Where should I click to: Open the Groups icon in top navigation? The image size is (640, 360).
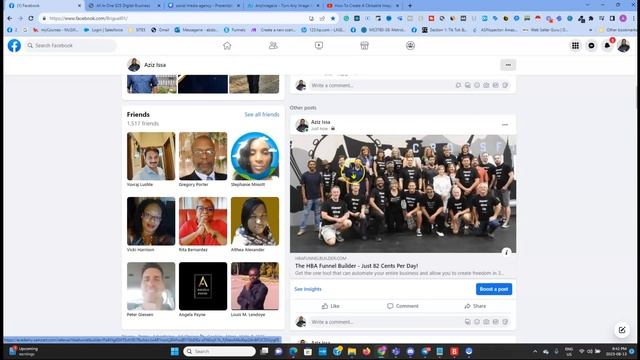click(410, 45)
